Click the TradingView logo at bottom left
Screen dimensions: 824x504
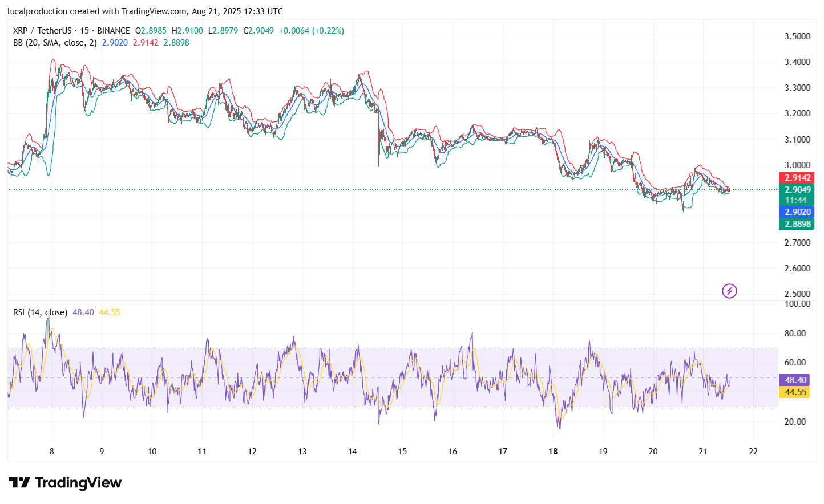65,483
